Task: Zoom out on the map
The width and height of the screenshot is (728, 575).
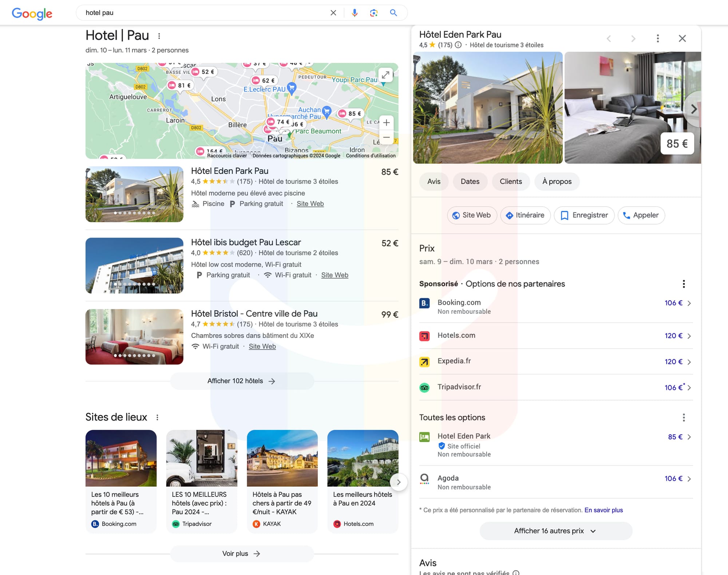Action: (386, 137)
